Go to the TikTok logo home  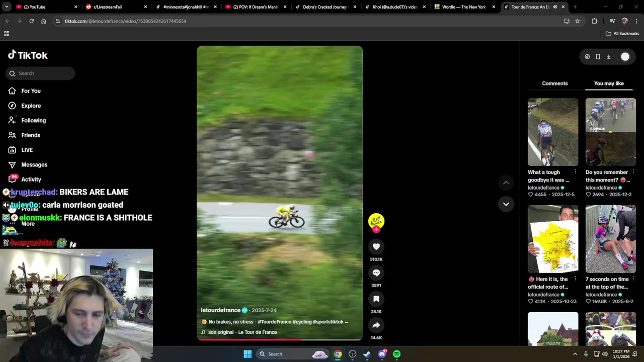tap(28, 55)
